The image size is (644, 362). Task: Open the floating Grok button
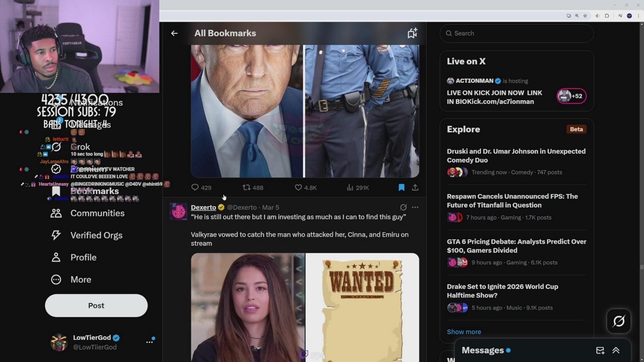click(619, 321)
